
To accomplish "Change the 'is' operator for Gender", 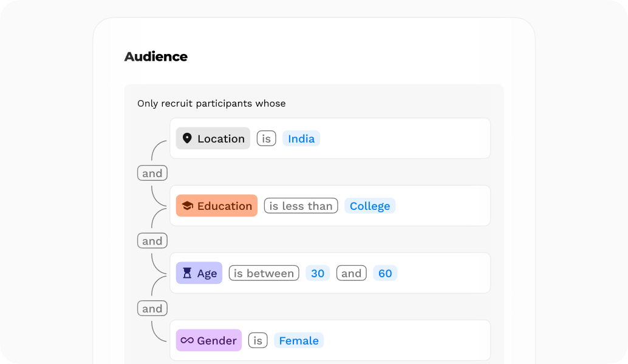I will 258,340.
